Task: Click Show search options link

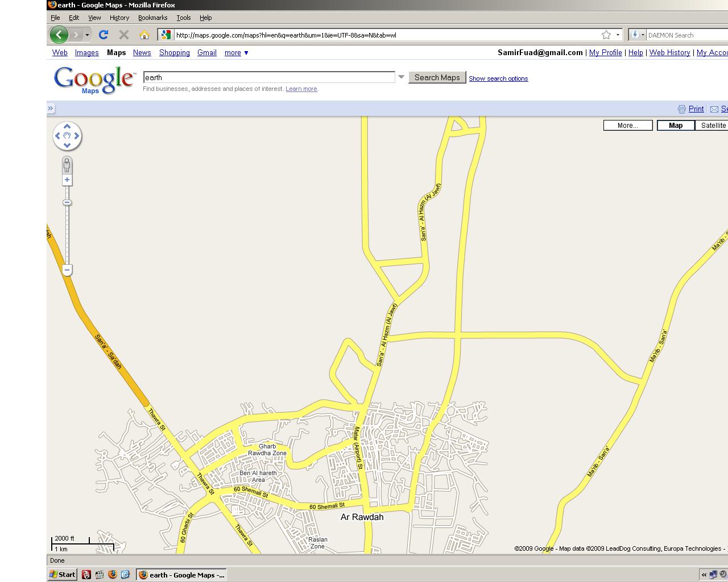Action: 498,78
